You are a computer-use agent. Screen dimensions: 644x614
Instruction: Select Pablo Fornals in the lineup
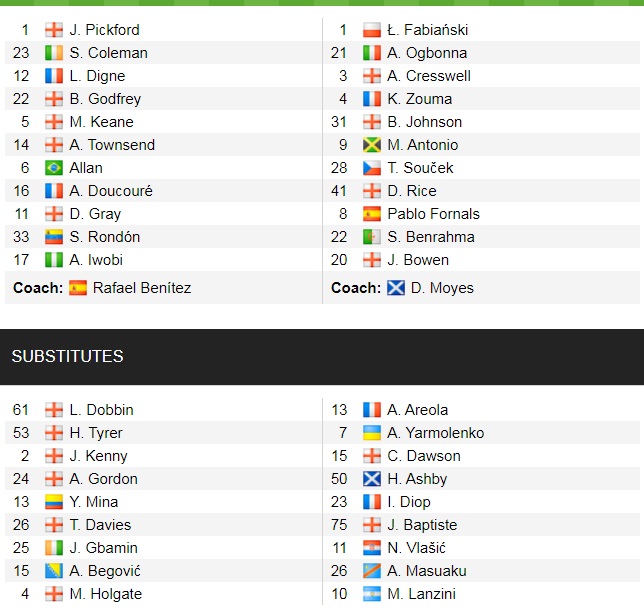[x=433, y=214]
